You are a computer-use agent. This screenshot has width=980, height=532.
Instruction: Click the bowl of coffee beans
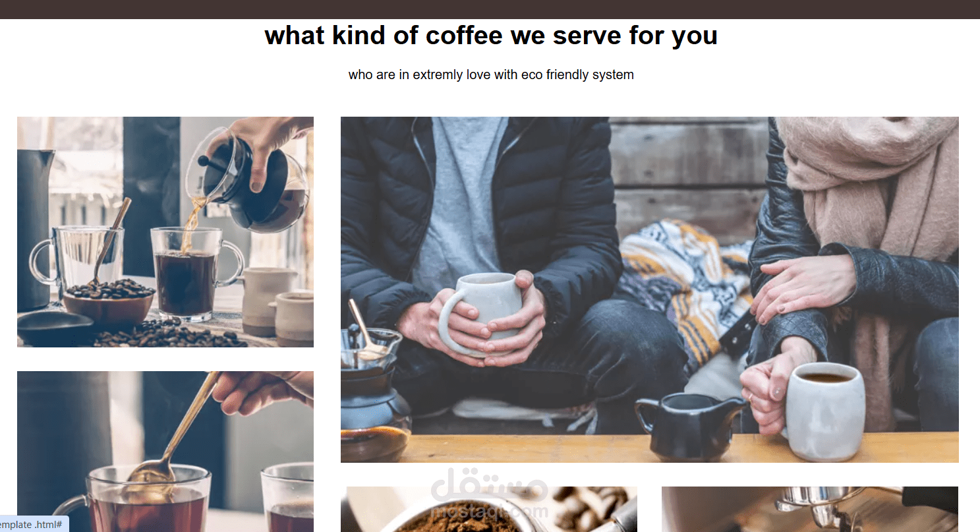(x=110, y=302)
